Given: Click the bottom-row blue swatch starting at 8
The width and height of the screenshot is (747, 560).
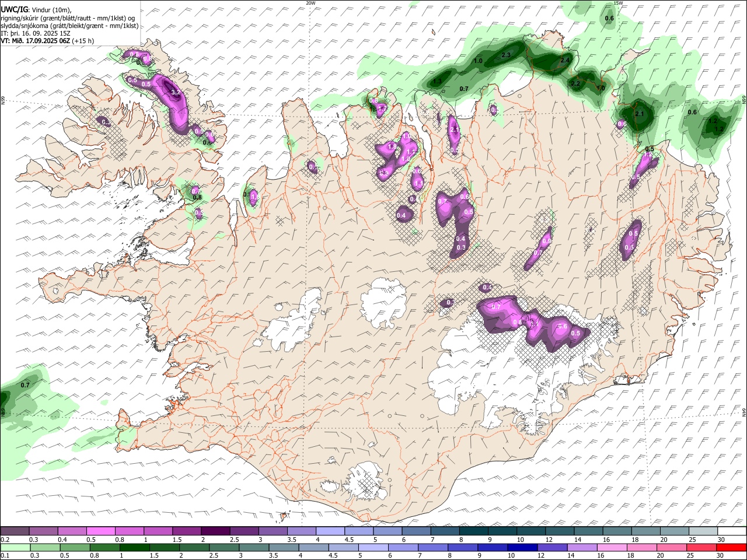Looking at the screenshot, I should point(463,548).
